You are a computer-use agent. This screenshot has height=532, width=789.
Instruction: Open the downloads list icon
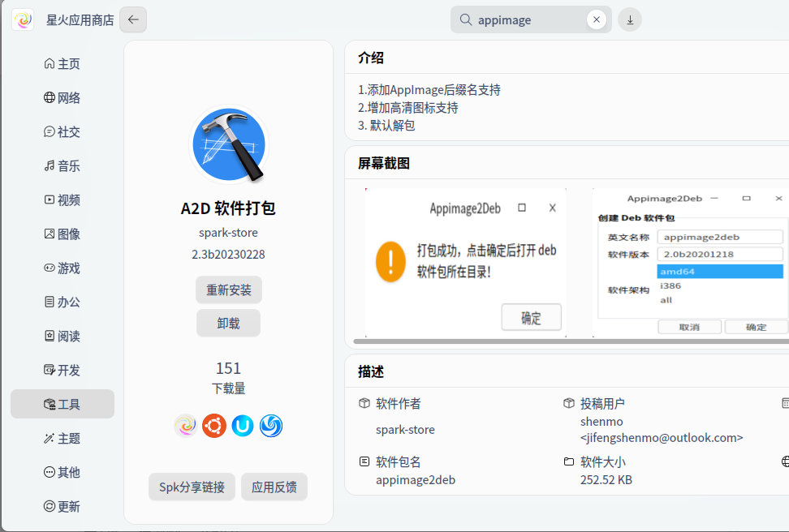pyautogui.click(x=630, y=19)
